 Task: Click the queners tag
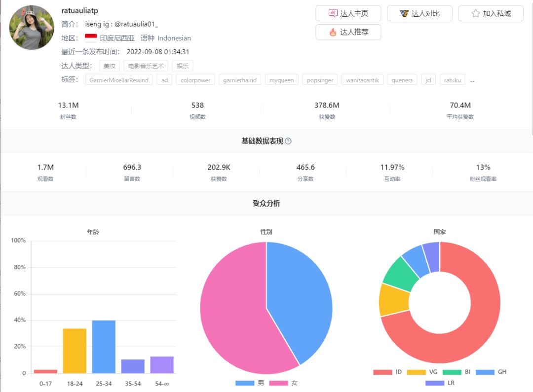(x=402, y=80)
